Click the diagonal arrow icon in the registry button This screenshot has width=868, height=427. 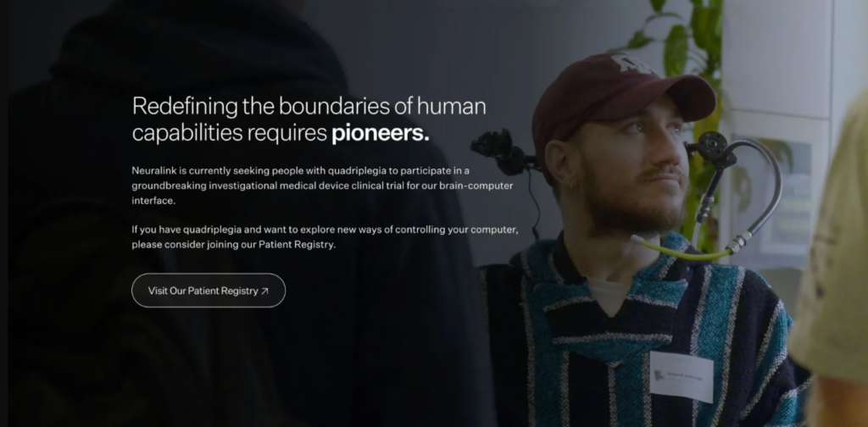(x=264, y=291)
